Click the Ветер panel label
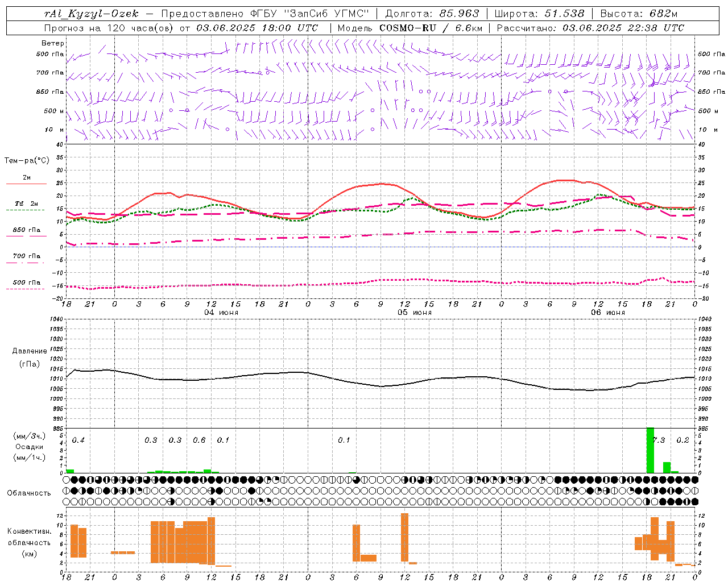 click(53, 43)
